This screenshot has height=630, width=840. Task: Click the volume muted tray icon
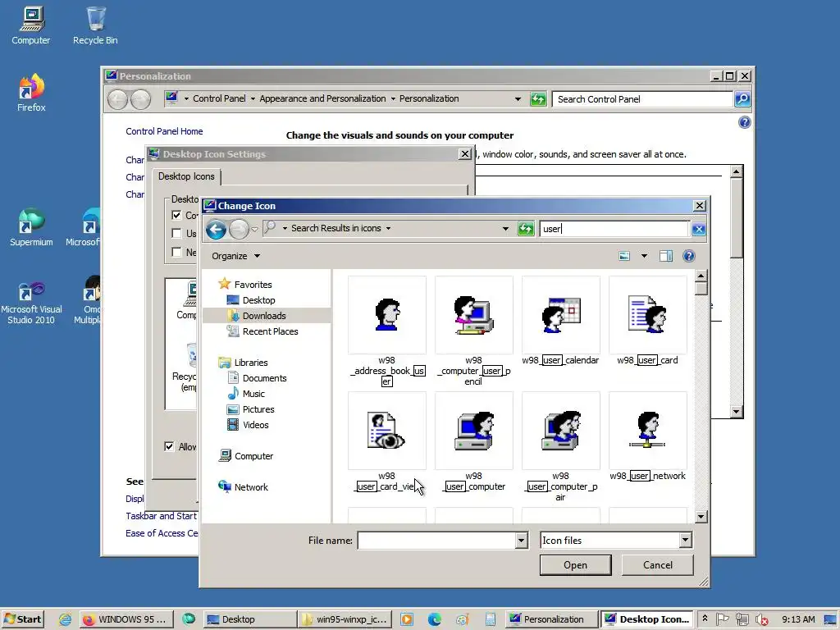pos(761,620)
